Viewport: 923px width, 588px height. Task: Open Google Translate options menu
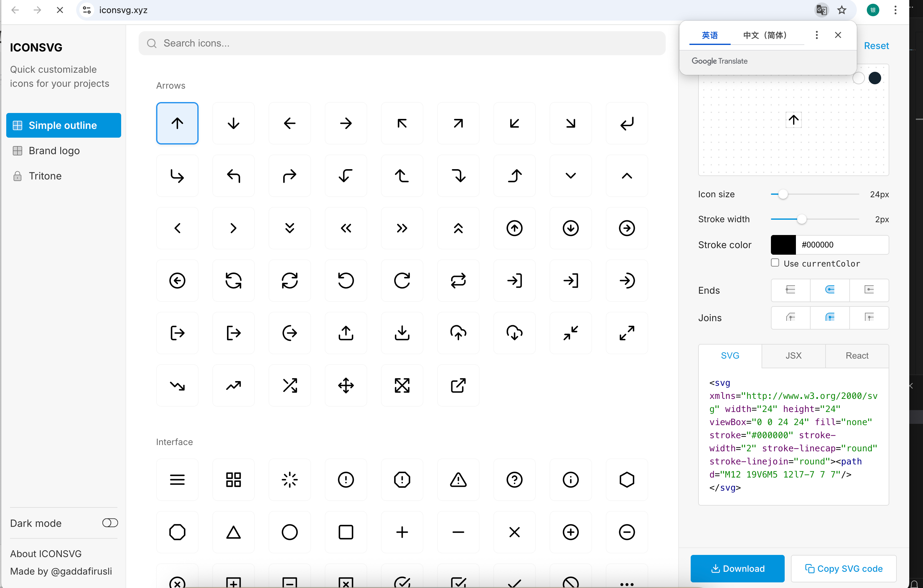click(x=817, y=35)
